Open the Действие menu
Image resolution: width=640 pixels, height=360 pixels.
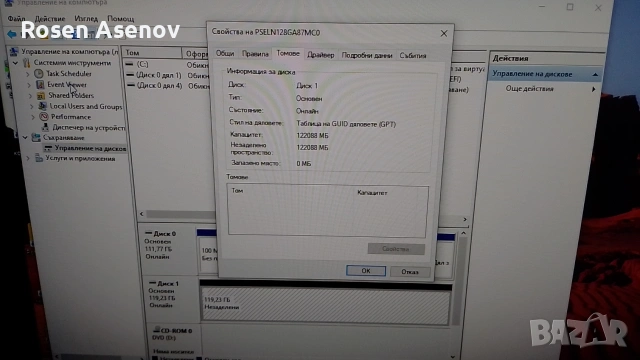coord(50,19)
